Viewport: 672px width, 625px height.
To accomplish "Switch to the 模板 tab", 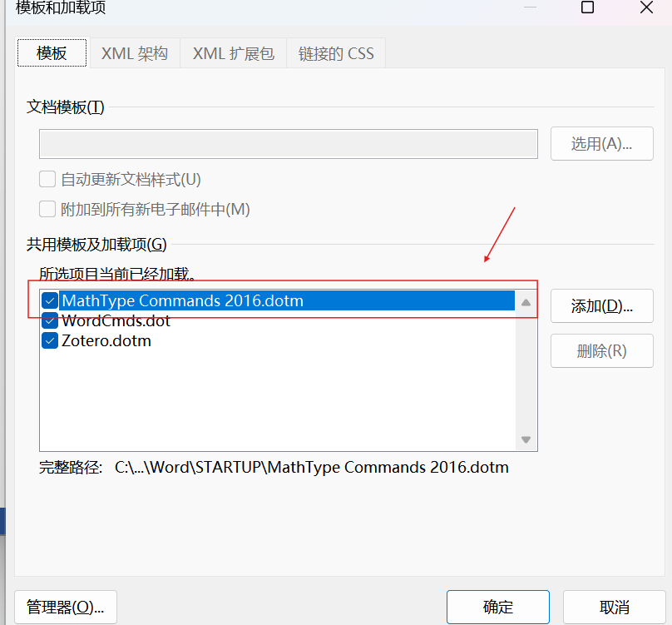I will pos(52,53).
